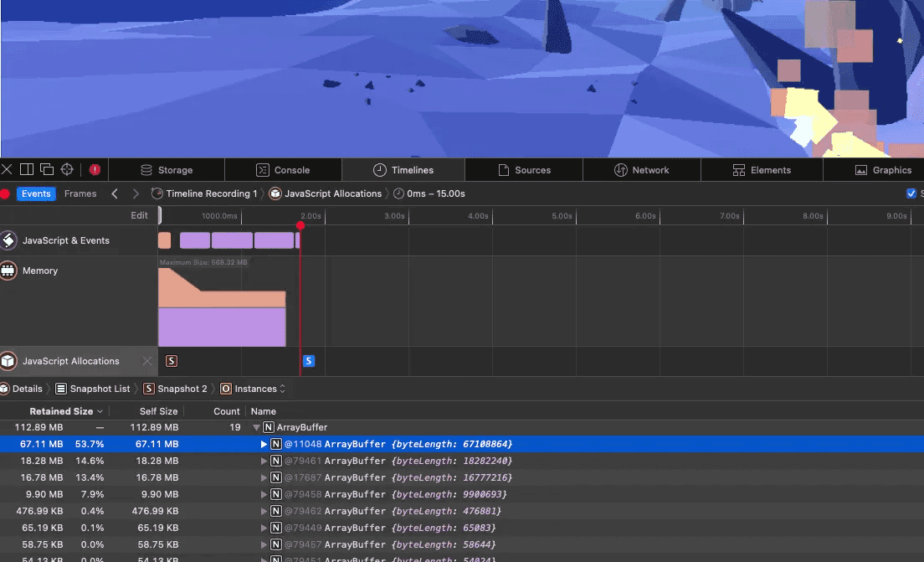924x562 pixels.
Task: Click the dock-to-side layout icon
Action: (27, 170)
